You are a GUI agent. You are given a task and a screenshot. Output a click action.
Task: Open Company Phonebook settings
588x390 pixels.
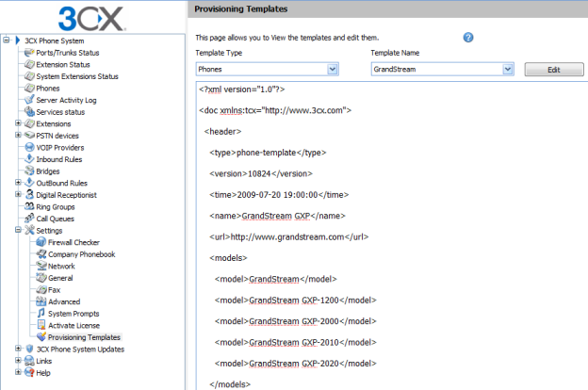82,254
